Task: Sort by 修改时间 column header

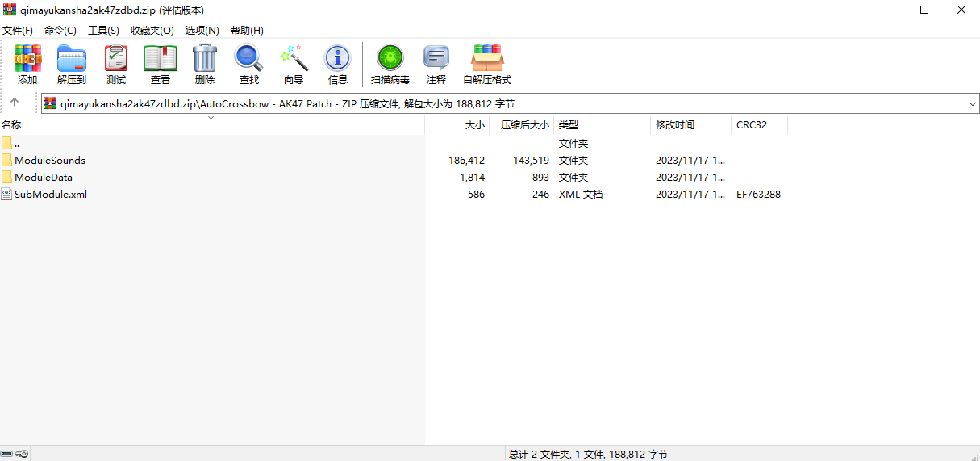Action: [x=691, y=125]
